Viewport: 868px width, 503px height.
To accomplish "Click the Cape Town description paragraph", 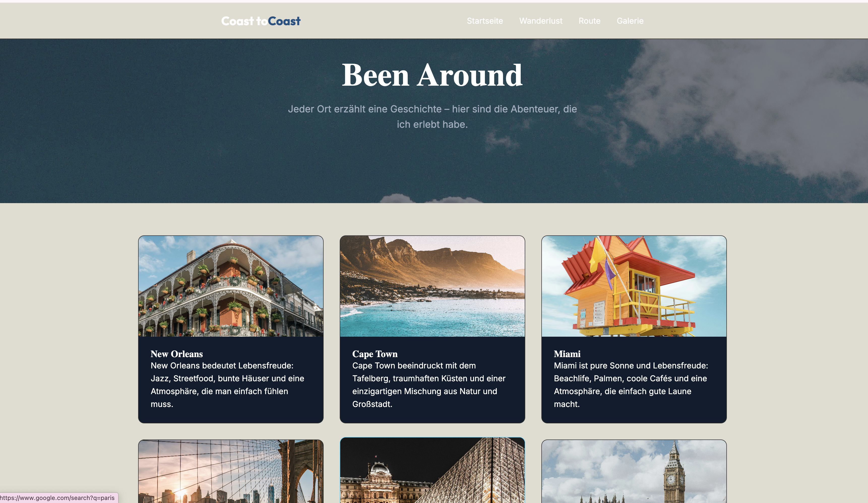I will 428,385.
